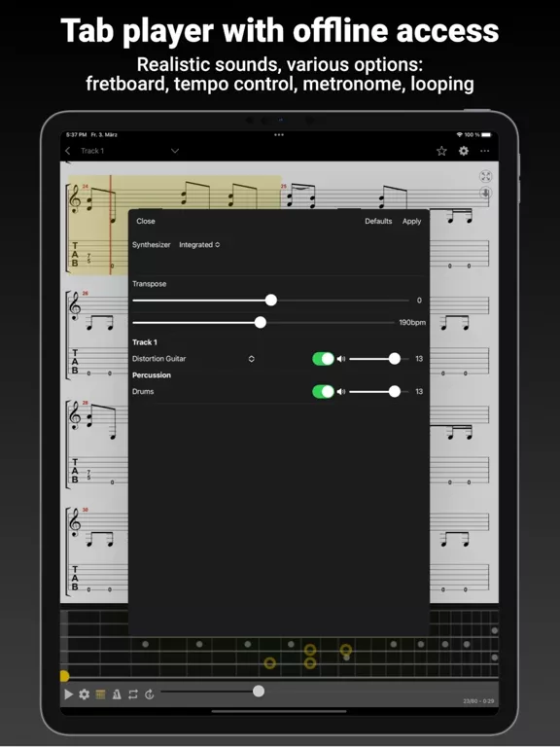
Task: Click the Distortion Guitar volume slider
Action: (x=379, y=359)
